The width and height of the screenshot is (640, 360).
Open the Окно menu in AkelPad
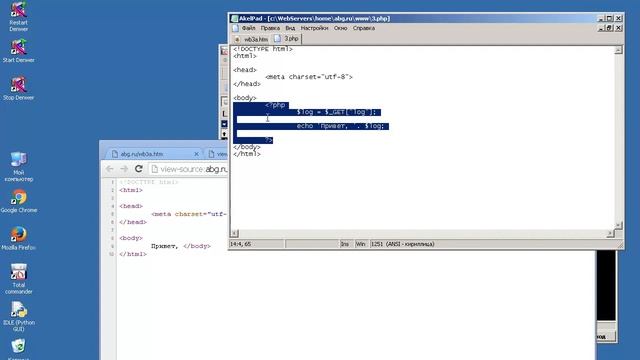340,28
